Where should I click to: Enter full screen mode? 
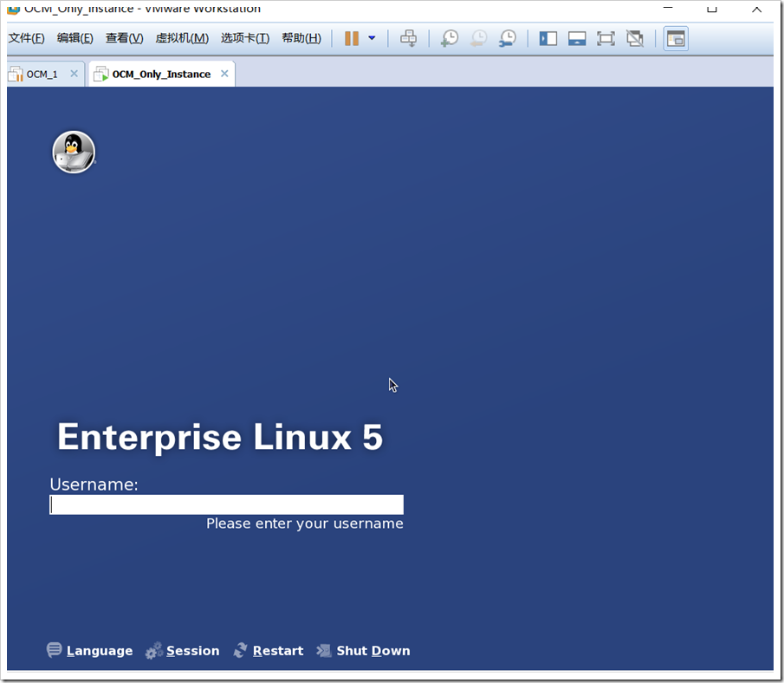[x=606, y=38]
